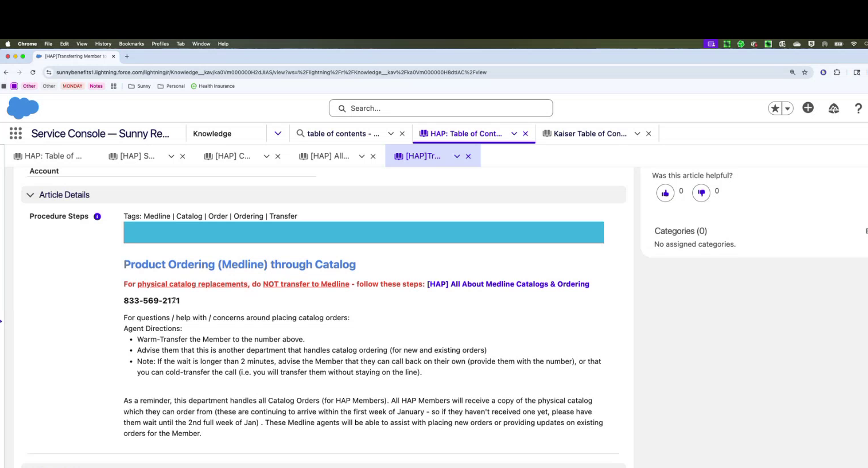
Task: Open the Salesforce App Launcher waffle icon
Action: 15,133
